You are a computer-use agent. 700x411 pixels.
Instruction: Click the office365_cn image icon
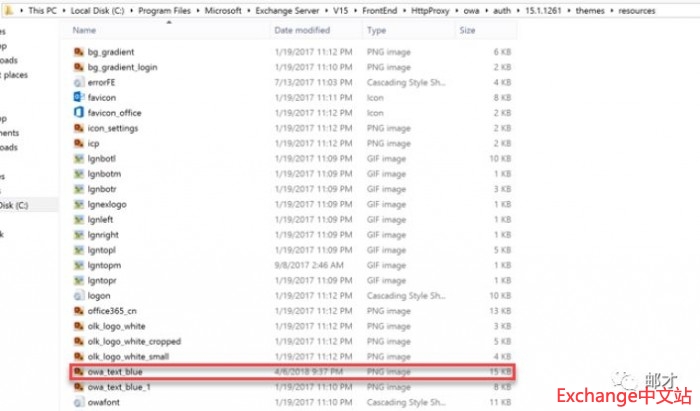(79, 311)
